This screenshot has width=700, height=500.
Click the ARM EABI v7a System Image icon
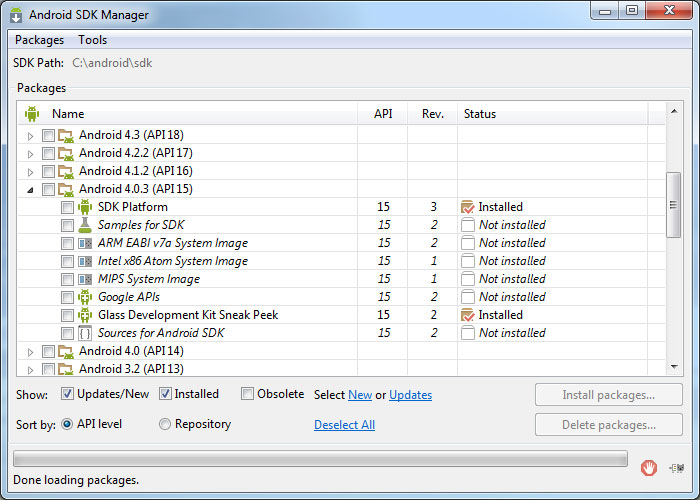pos(85,243)
